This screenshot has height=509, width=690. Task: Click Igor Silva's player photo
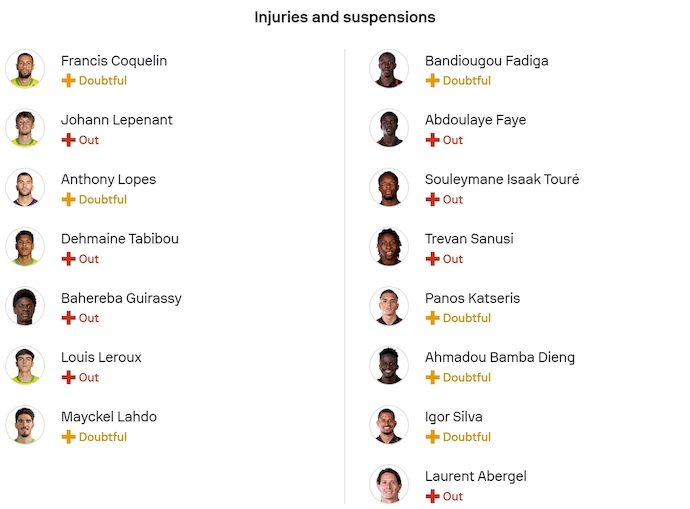pos(389,425)
